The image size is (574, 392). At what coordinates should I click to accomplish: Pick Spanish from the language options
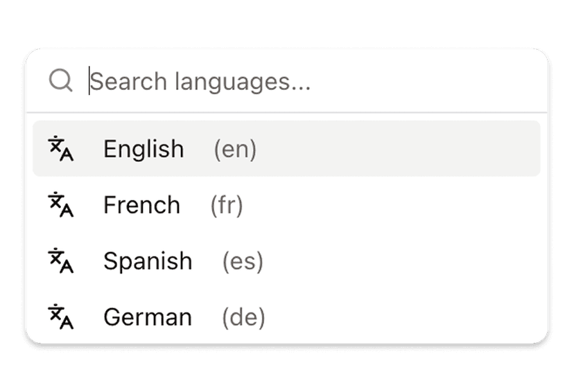point(148,261)
